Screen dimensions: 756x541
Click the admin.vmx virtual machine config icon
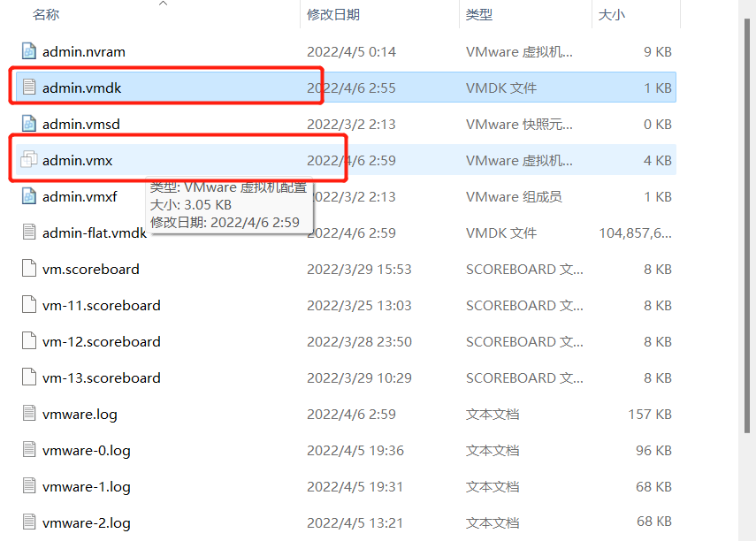[x=27, y=160]
